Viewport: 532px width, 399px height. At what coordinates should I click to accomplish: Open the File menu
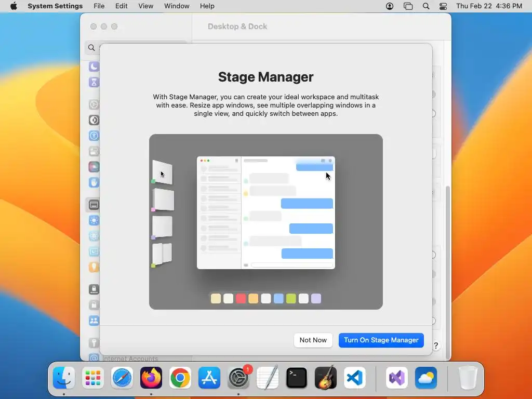[99, 6]
